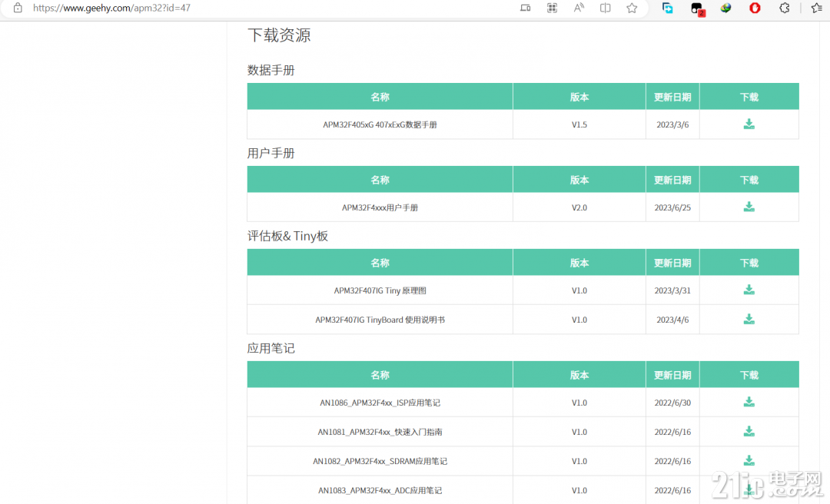The width and height of the screenshot is (830, 504).
Task: Click the 2023/3/31 date cell
Action: (x=672, y=290)
